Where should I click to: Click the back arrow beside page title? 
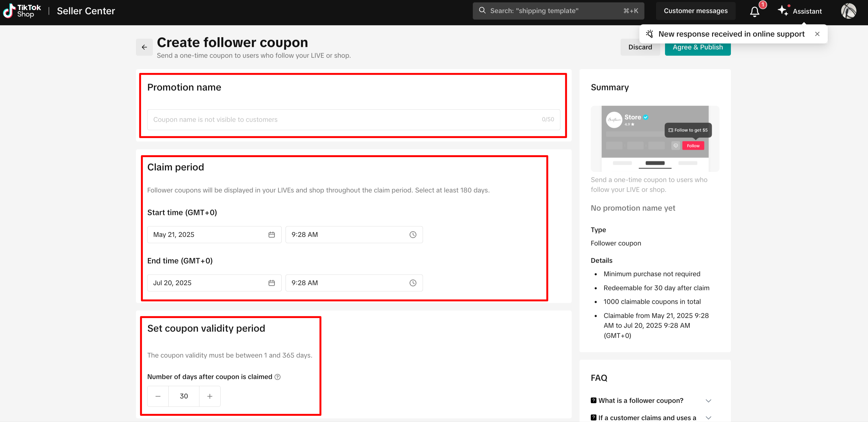(x=144, y=47)
